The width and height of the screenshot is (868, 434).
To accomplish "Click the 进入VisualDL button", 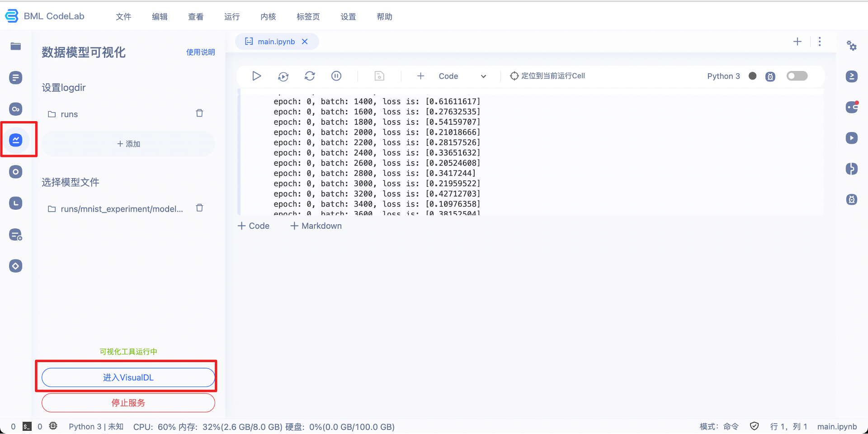I will [128, 377].
